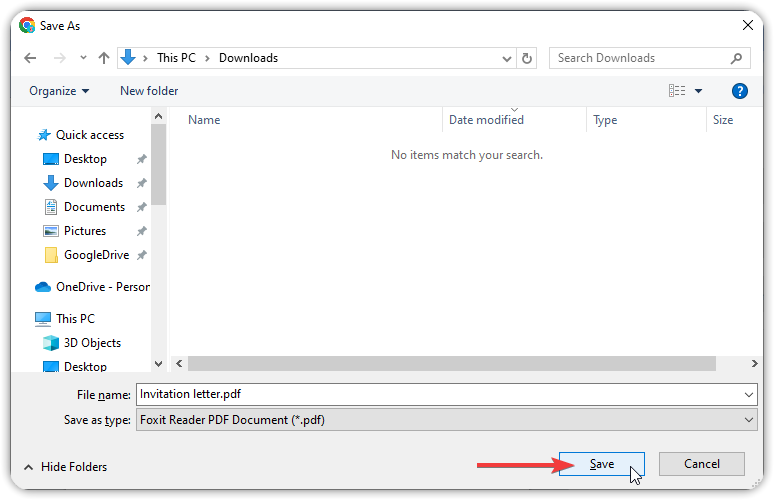This screenshot has height=500, width=774.
Task: Change view layout icon
Action: click(677, 91)
